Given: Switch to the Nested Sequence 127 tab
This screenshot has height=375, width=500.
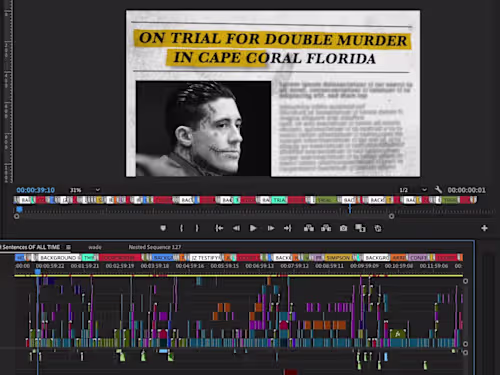Looking at the screenshot, I should [x=155, y=247].
